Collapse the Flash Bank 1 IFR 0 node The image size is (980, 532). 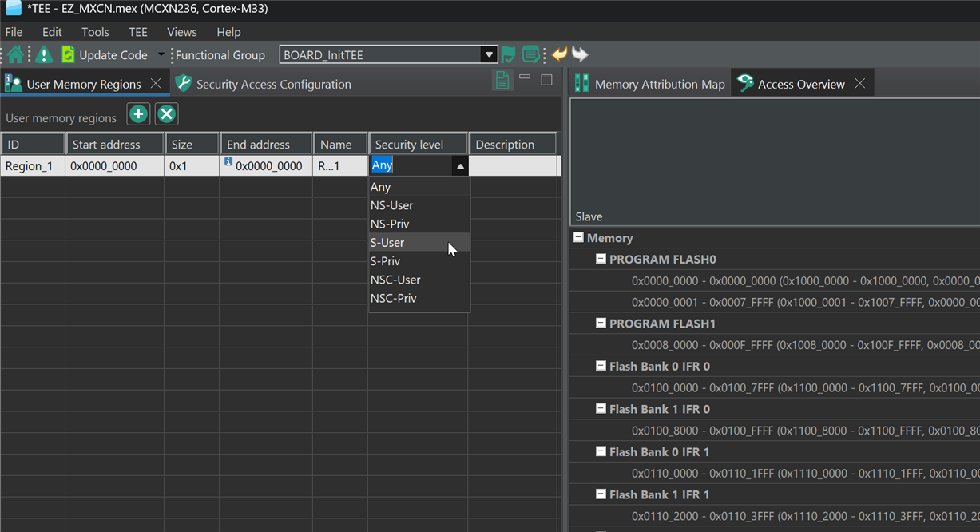coord(601,409)
